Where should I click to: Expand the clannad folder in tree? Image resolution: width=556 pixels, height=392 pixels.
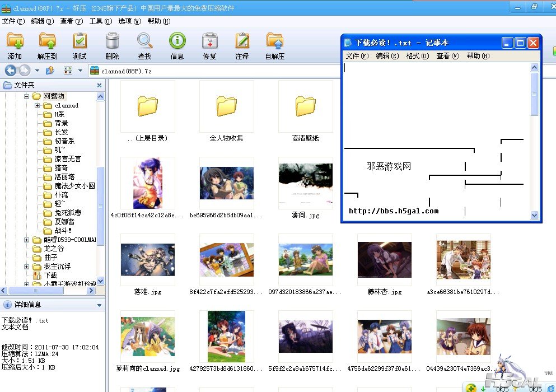[x=37, y=105]
